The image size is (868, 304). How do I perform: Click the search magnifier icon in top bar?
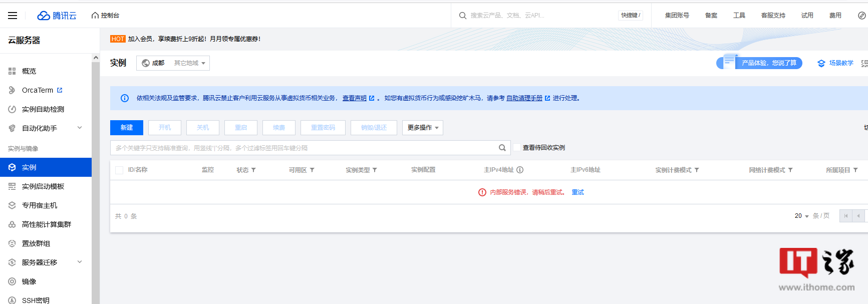click(x=463, y=16)
